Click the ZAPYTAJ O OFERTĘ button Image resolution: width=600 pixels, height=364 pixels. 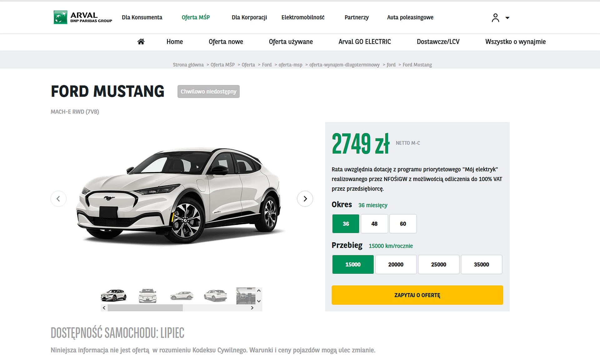pyautogui.click(x=417, y=295)
